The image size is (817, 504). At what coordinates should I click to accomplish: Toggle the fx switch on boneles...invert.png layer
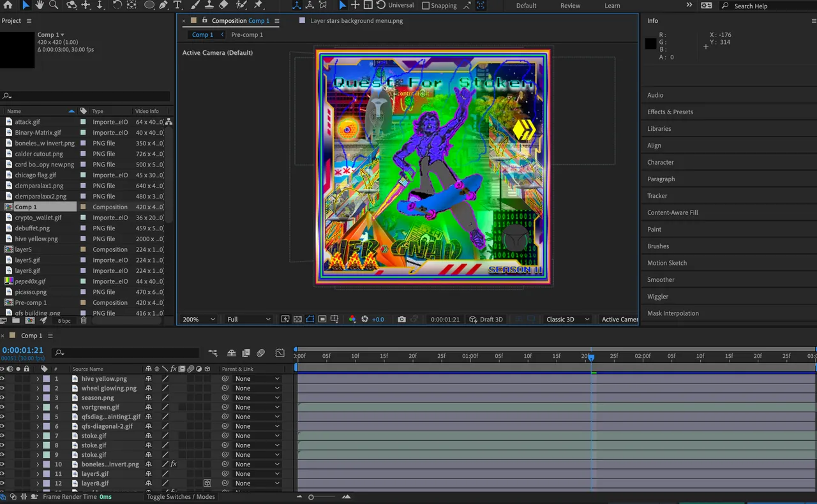[x=174, y=464]
